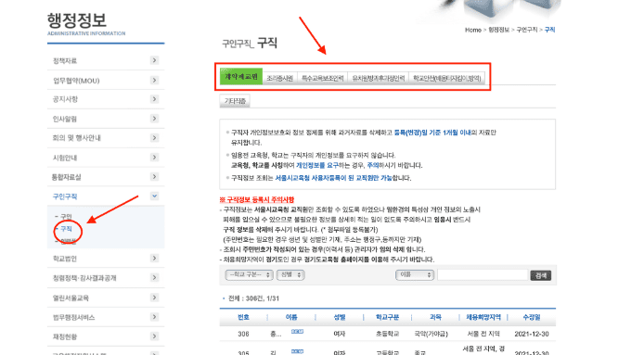Click the 번호 column header

(x=243, y=317)
